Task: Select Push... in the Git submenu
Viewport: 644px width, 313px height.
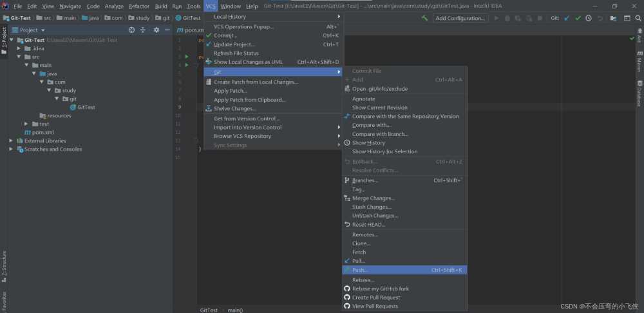Action: click(404, 270)
